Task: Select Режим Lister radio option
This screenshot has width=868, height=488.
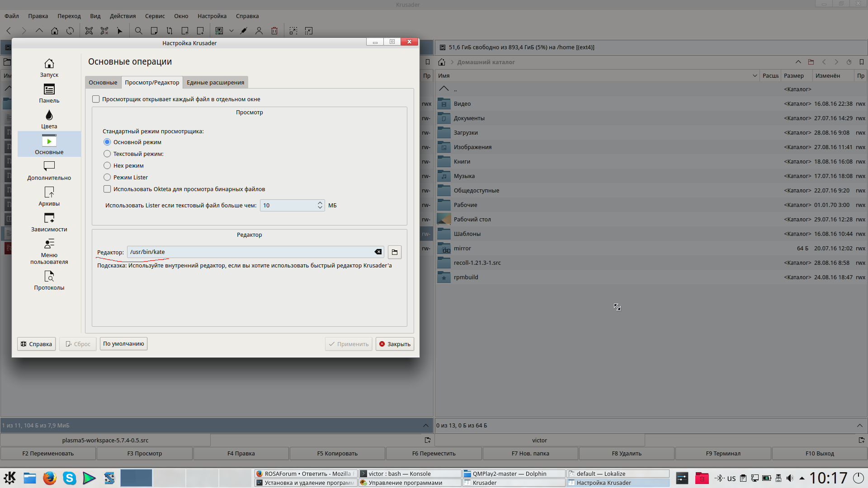Action: click(107, 178)
